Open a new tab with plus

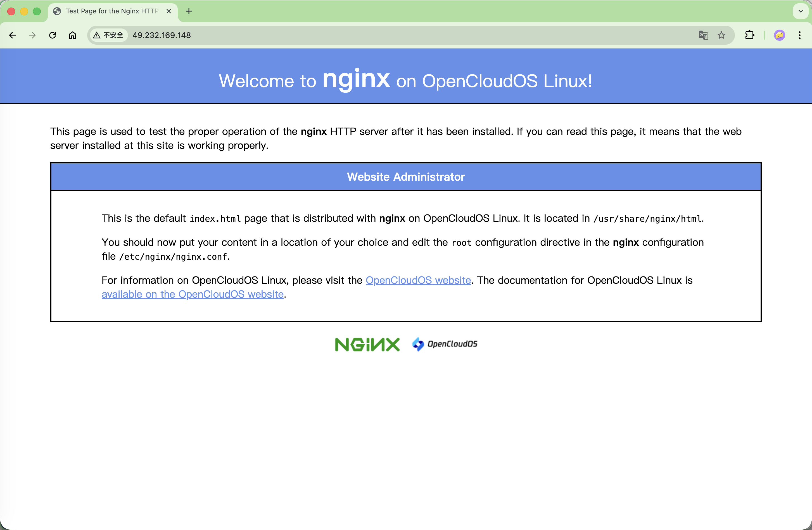point(189,11)
